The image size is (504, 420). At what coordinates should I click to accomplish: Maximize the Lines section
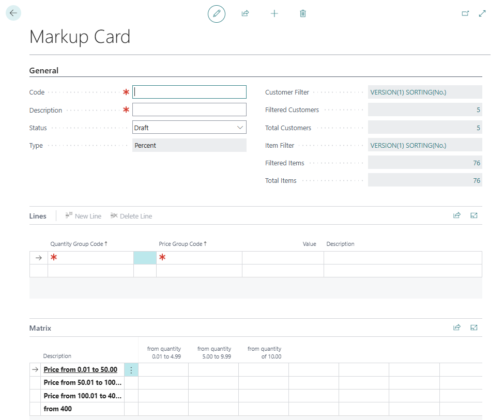coord(474,216)
